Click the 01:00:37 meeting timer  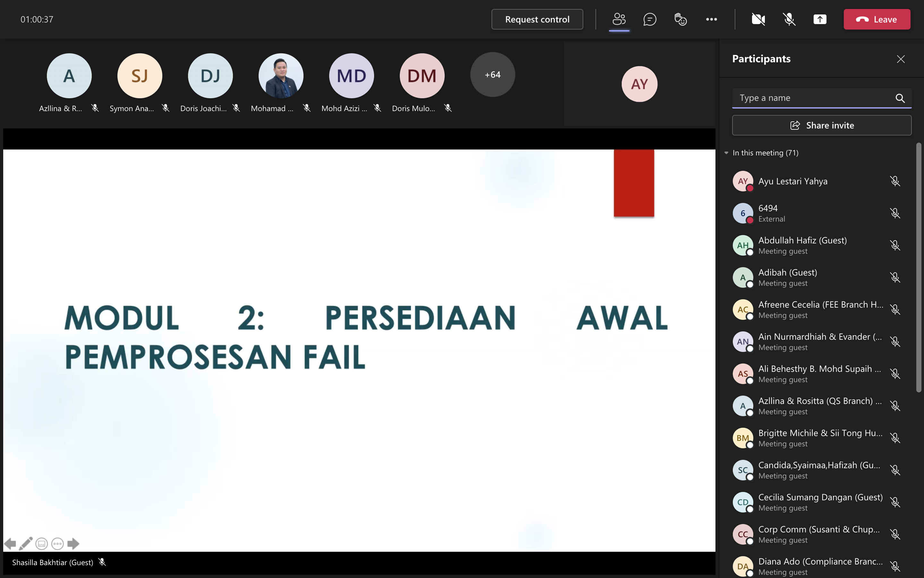click(x=37, y=19)
